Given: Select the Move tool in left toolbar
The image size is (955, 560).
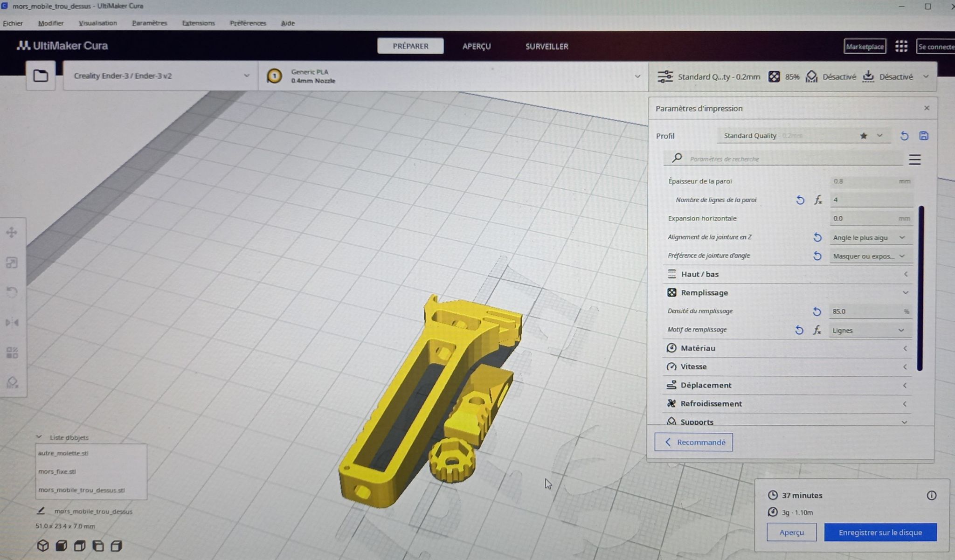Looking at the screenshot, I should click(x=12, y=232).
